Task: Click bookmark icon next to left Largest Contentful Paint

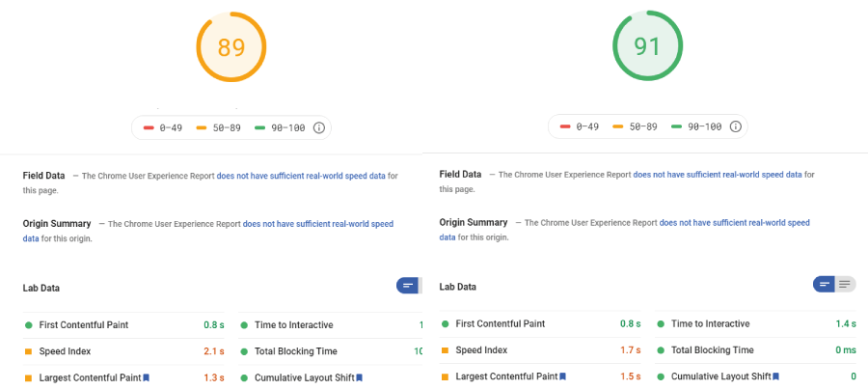Action: coord(147,377)
